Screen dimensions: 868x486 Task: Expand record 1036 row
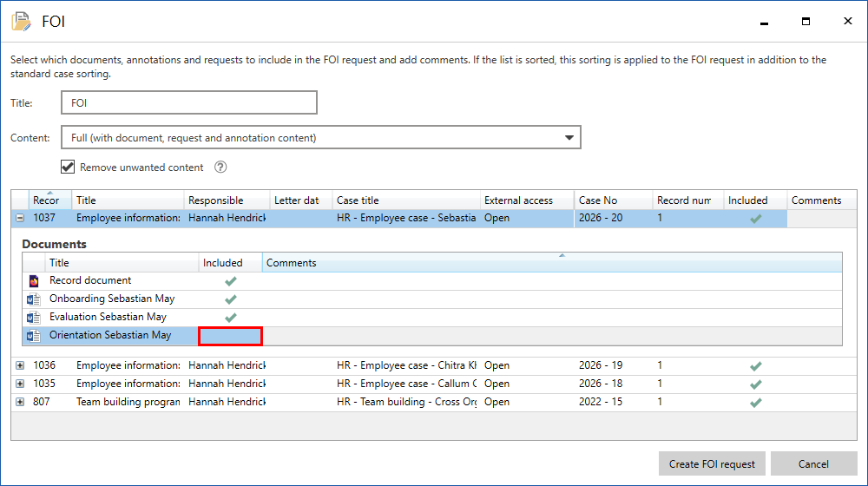[20, 366]
